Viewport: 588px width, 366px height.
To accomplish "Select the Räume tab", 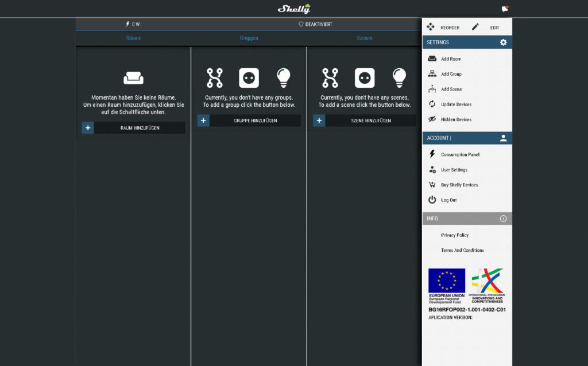I will (133, 38).
